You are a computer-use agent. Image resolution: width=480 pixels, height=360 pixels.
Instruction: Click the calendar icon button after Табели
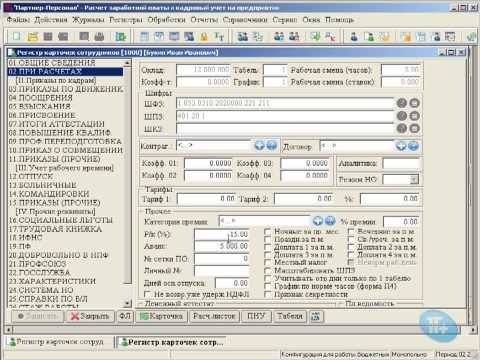pos(315,316)
